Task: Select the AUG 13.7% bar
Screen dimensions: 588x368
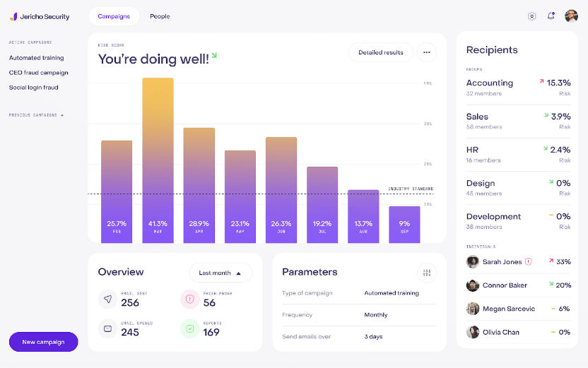Action: (x=363, y=217)
